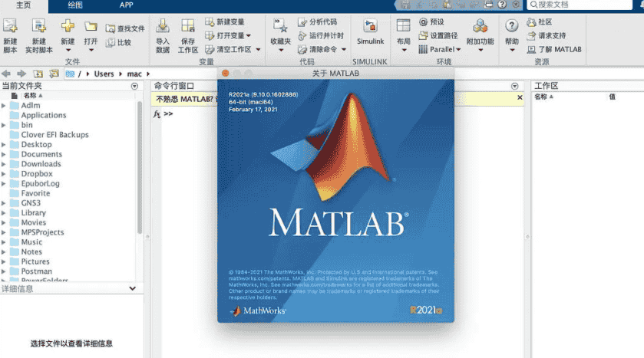644x358 pixels.
Task: Select the Dropbox folder
Action: (x=37, y=174)
